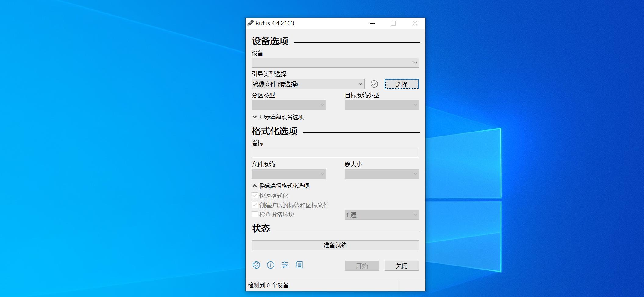Toggle 创建扩展的标签和图标文件 checkbox

255,205
